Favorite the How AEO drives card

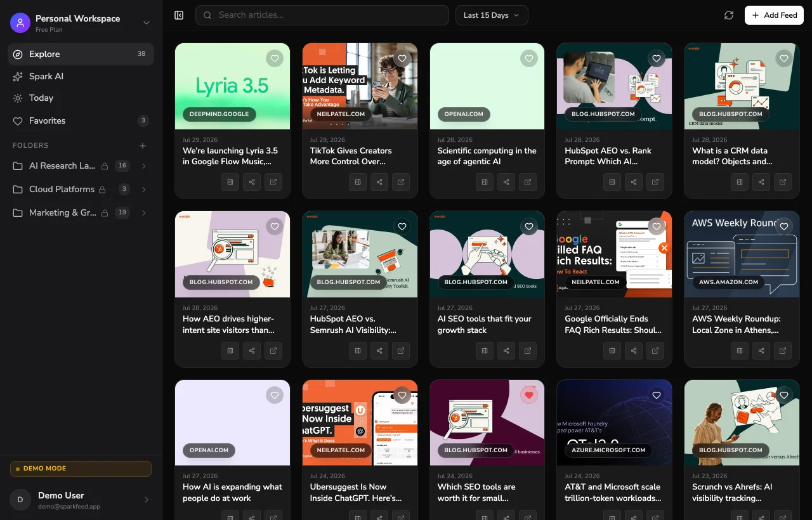point(275,226)
